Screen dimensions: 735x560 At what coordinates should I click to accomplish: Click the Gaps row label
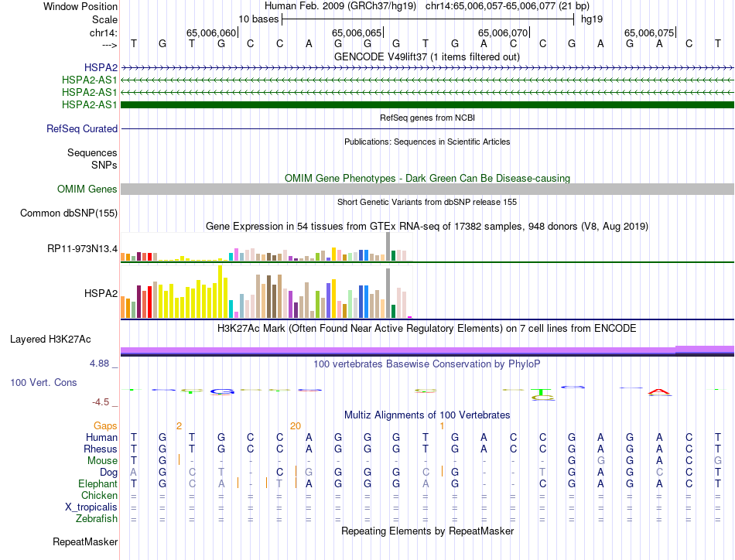point(105,425)
